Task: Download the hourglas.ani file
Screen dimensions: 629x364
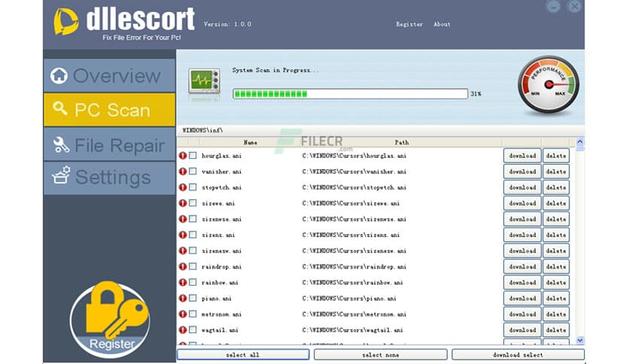Action: click(522, 156)
